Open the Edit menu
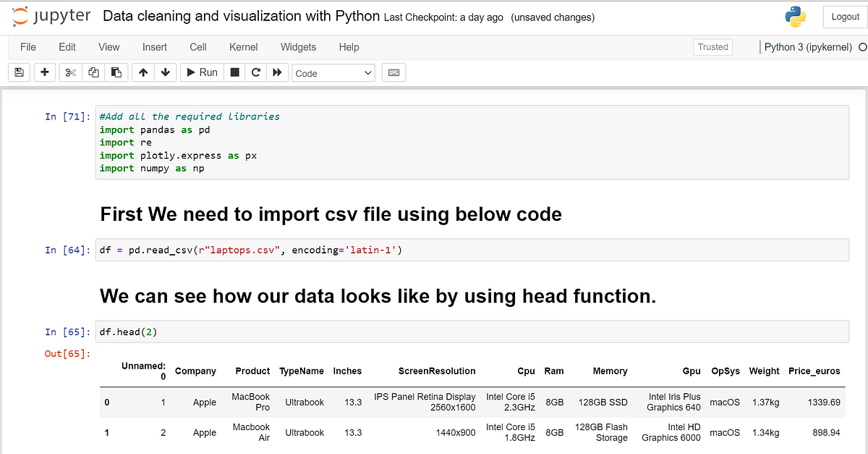Image resolution: width=868 pixels, height=454 pixels. coord(67,47)
